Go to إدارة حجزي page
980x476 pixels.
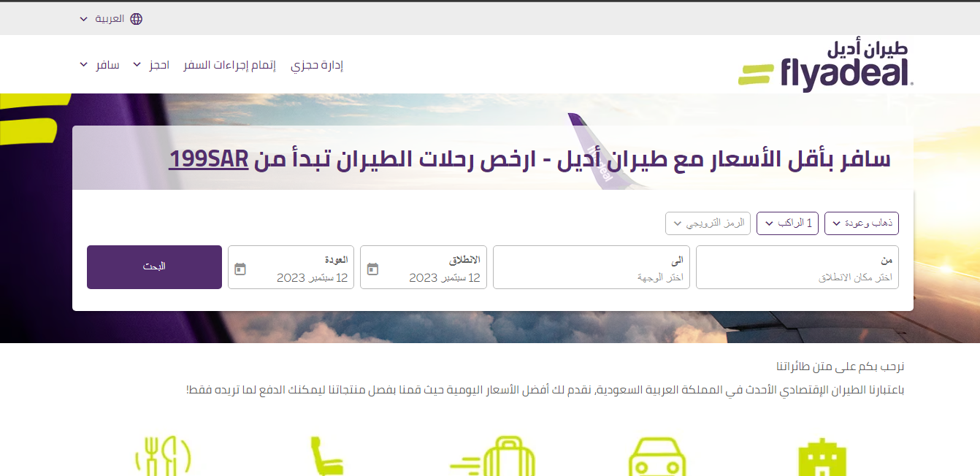click(x=317, y=65)
